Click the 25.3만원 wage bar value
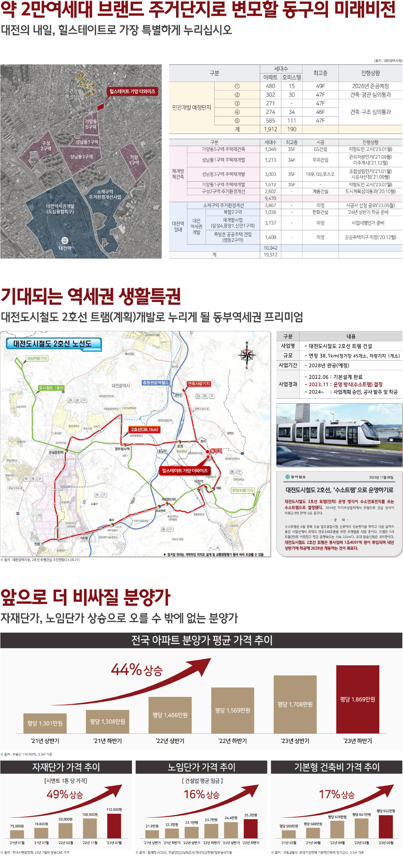 [x=250, y=815]
